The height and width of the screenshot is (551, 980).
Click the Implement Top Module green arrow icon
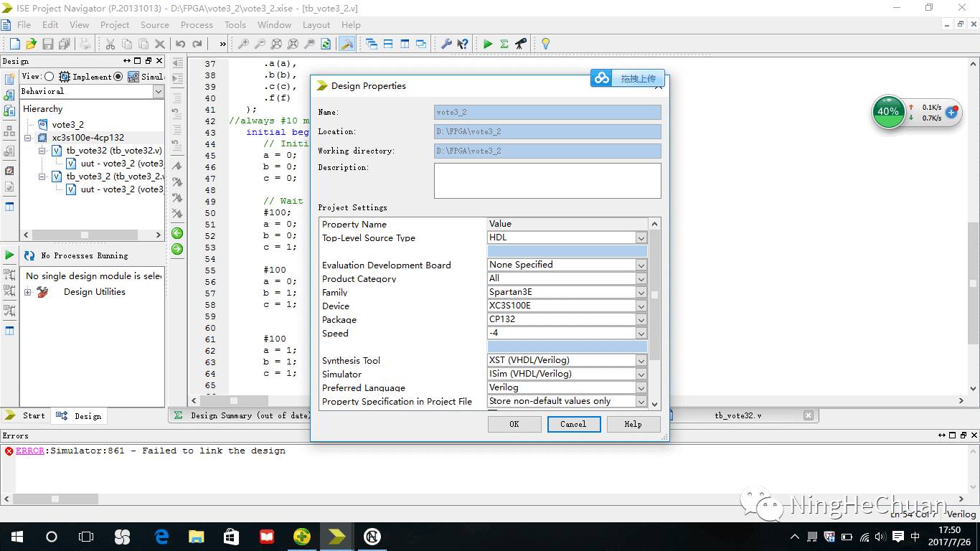coord(488,44)
